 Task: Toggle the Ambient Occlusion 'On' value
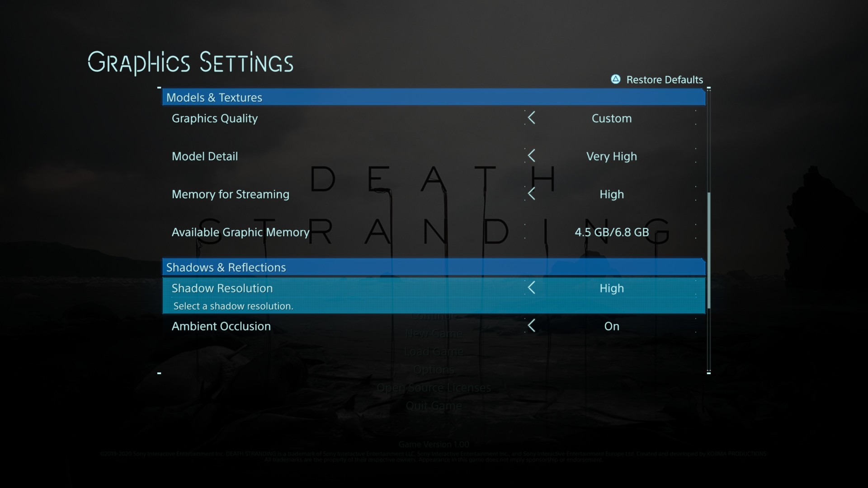click(x=611, y=326)
